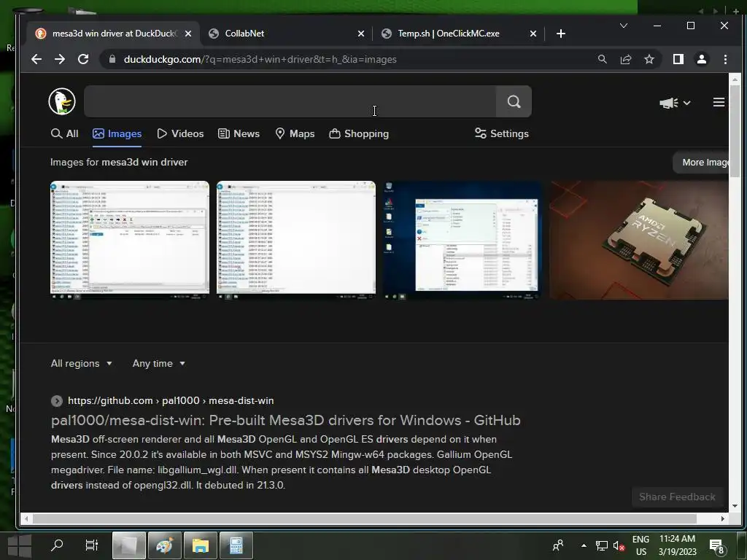The height and width of the screenshot is (560, 747).
Task: Open the taskbar clock showing 11:24 AM
Action: 678,545
